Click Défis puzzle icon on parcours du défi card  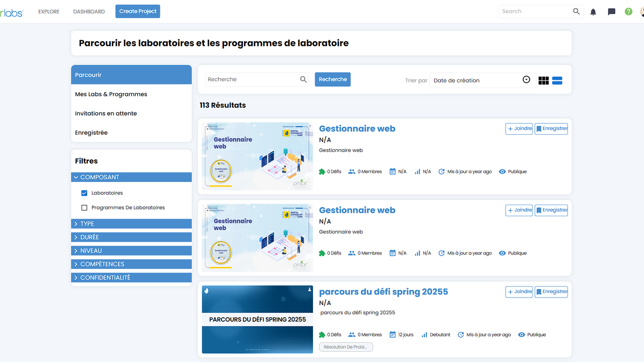322,334
